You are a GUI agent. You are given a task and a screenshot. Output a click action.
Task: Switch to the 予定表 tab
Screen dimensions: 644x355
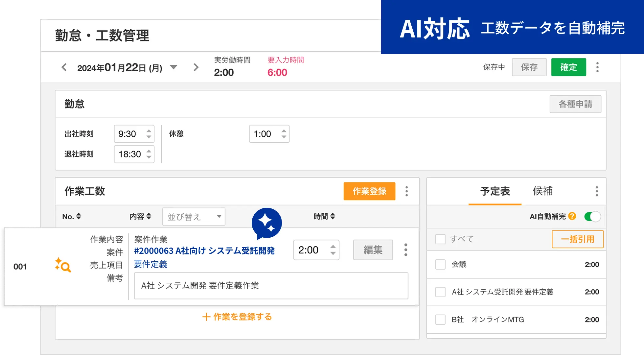(x=495, y=191)
